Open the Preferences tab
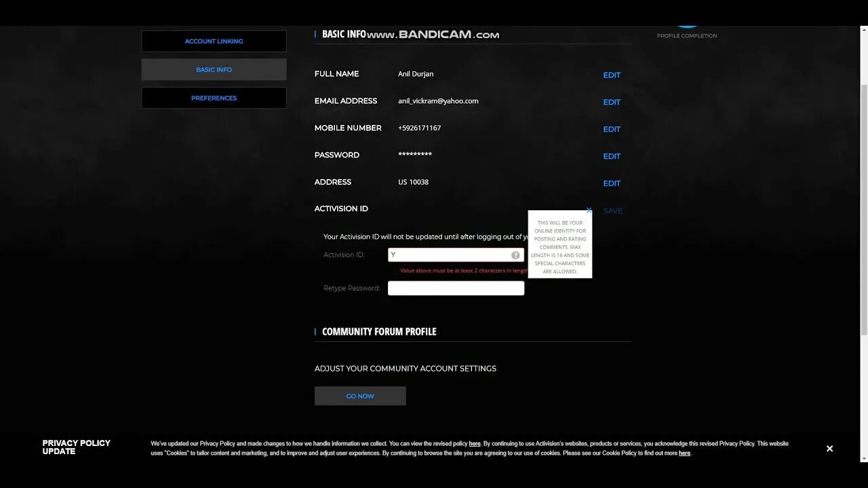 214,98
